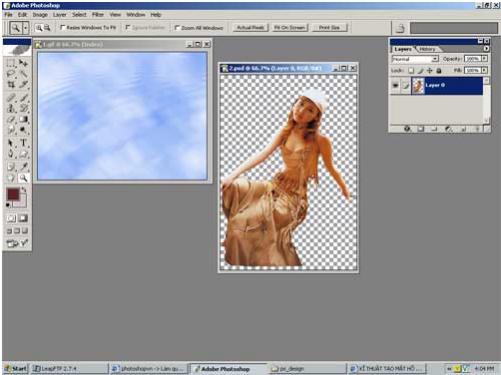Select the Gradient tool

point(23,119)
